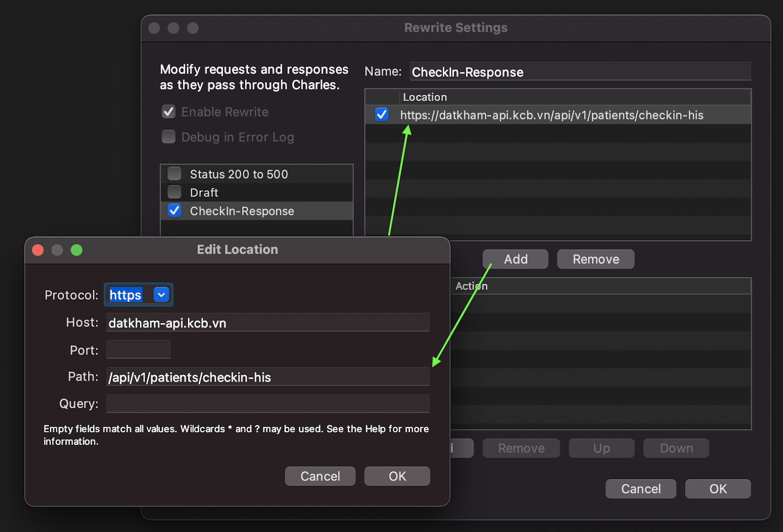The image size is (783, 532).
Task: Close the Edit Location dialog
Action: point(38,250)
